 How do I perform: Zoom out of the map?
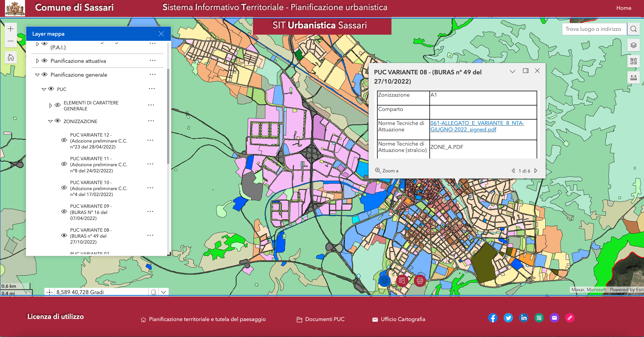click(11, 41)
